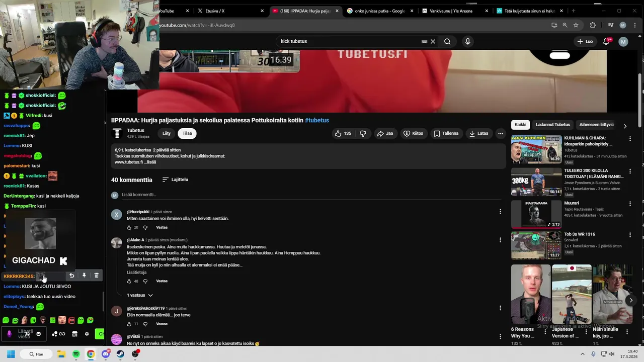Open Spotify from the taskbar
644x362 pixels.
point(76,354)
